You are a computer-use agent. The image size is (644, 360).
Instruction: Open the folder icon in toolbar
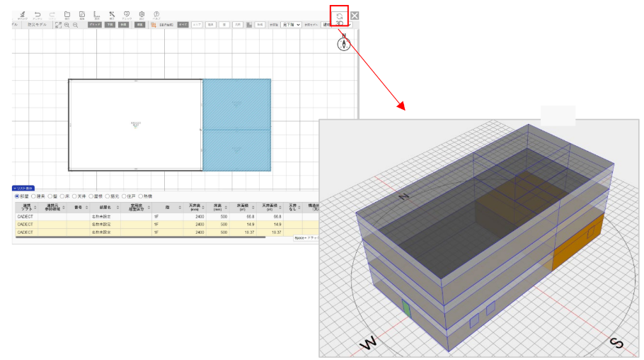coord(67,14)
